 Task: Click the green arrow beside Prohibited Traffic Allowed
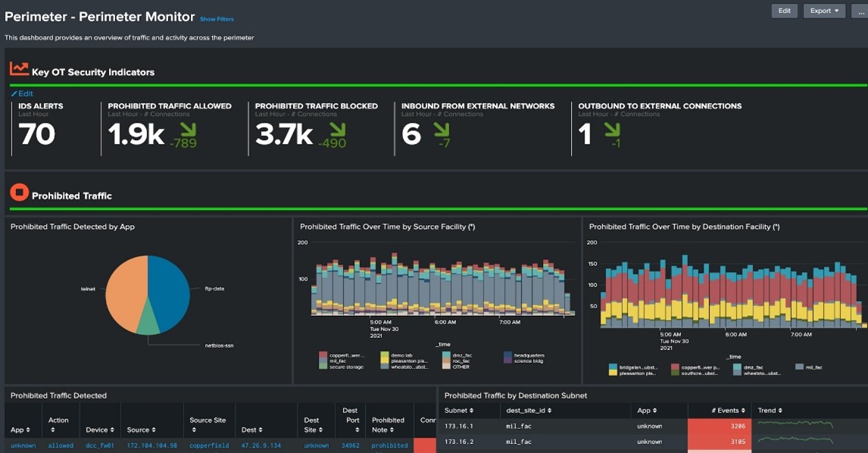click(188, 129)
